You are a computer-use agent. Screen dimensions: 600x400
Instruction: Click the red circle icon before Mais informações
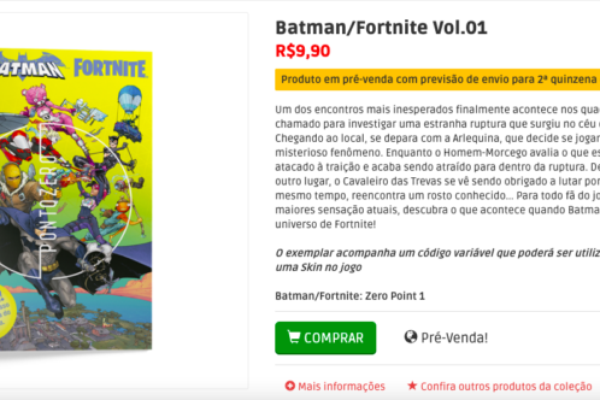click(290, 386)
